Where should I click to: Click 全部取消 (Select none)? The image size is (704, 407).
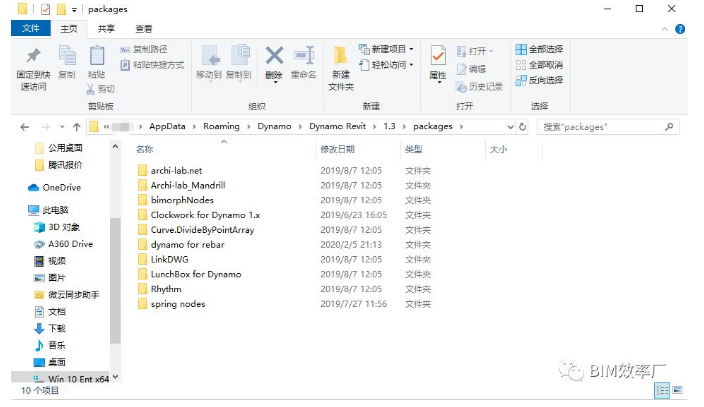tap(539, 65)
